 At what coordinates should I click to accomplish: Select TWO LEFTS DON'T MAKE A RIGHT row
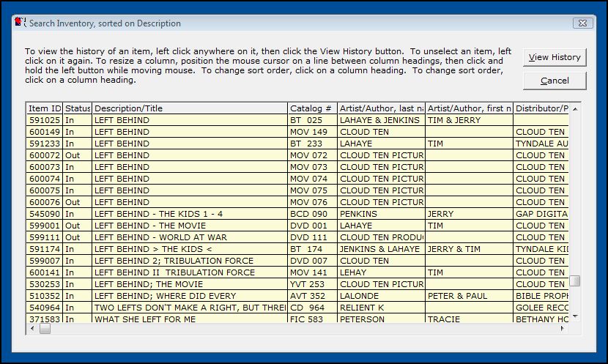tap(297, 308)
